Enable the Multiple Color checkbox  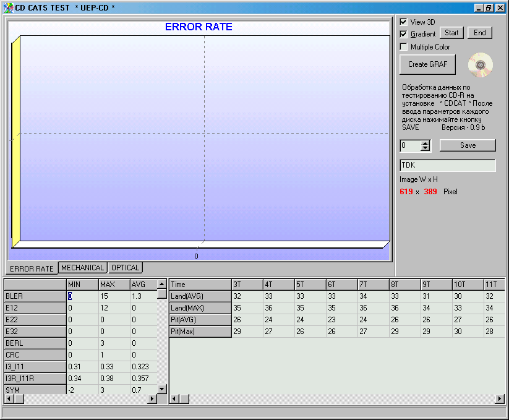(403, 47)
